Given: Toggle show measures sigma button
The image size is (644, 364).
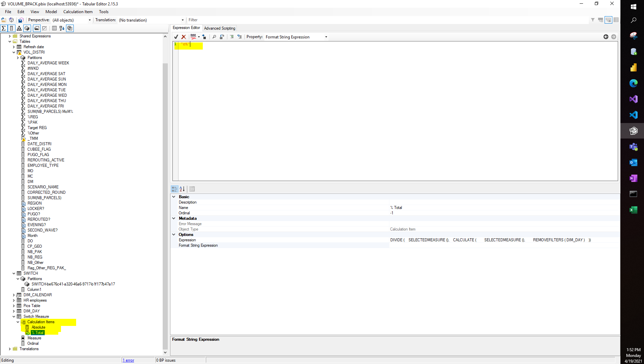Looking at the screenshot, I should pos(4,28).
